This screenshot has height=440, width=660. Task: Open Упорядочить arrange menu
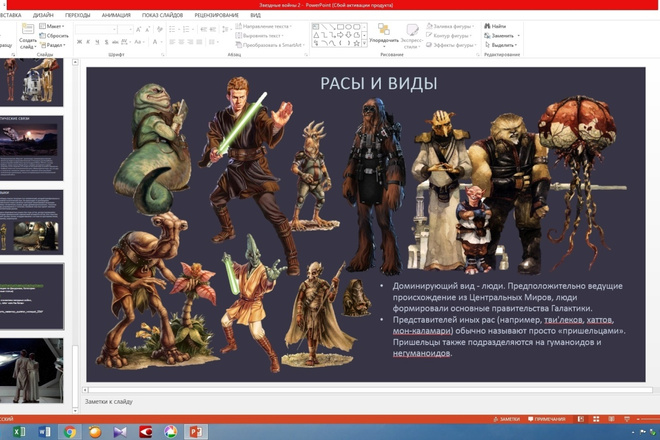coord(383,35)
